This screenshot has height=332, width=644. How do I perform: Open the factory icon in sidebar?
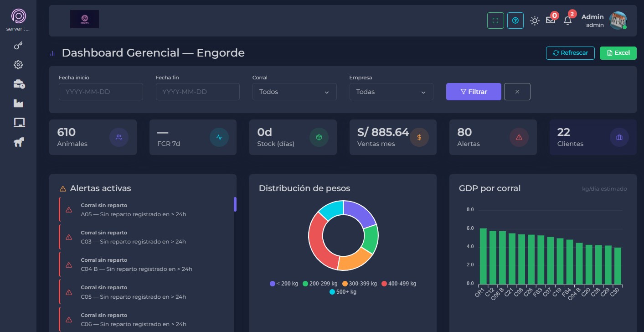pyautogui.click(x=18, y=104)
